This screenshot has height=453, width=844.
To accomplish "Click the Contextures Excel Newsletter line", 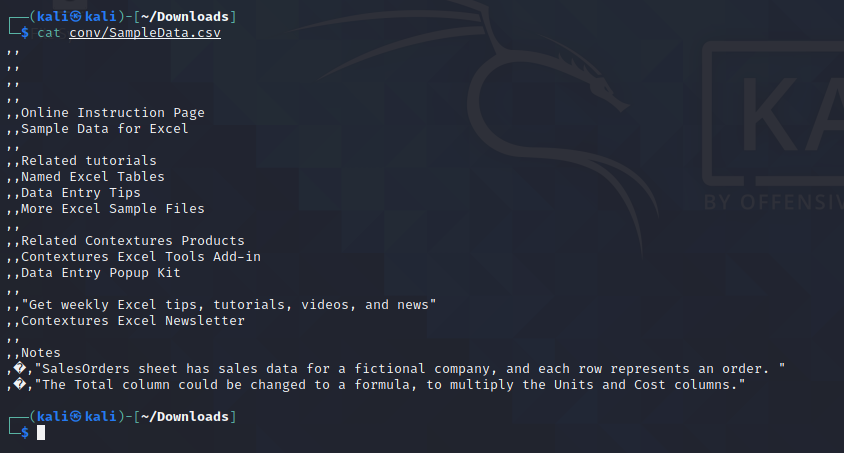I will (132, 321).
